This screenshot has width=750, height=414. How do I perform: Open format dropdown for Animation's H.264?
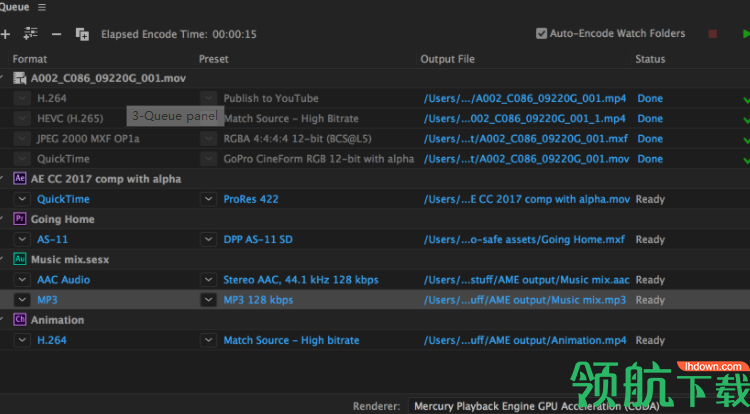[22, 340]
